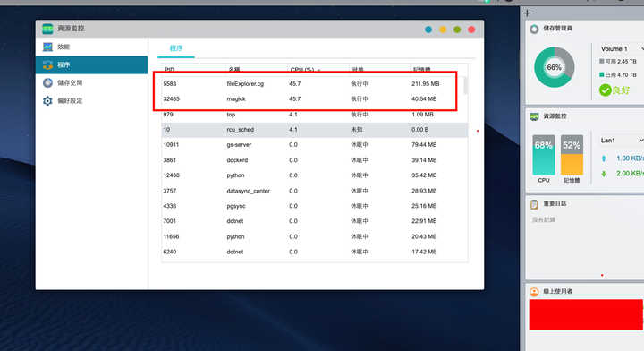Image resolution: width=644 pixels, height=351 pixels.
Task: Click the 良好 status checkmark icon
Action: 605,90
